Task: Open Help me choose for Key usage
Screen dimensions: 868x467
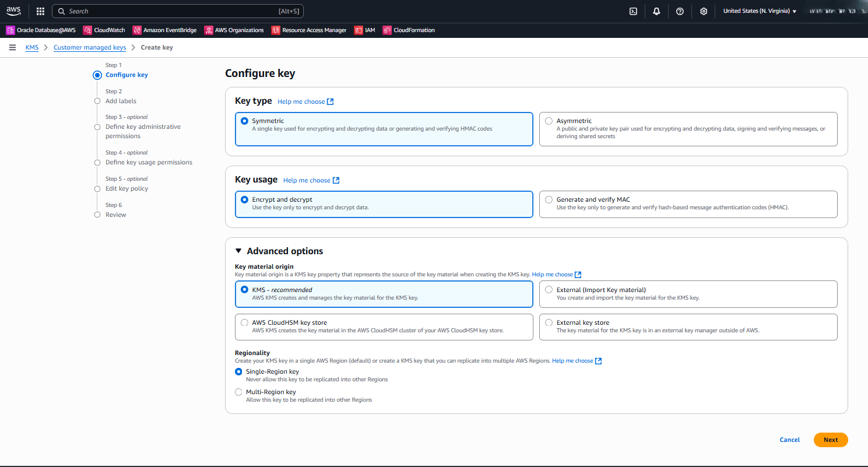Action: (307, 180)
